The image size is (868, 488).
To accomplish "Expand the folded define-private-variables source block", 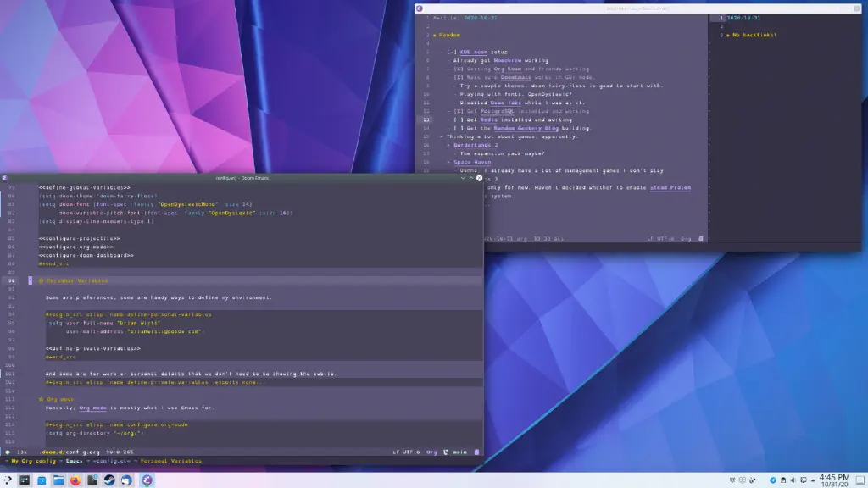I will point(156,382).
